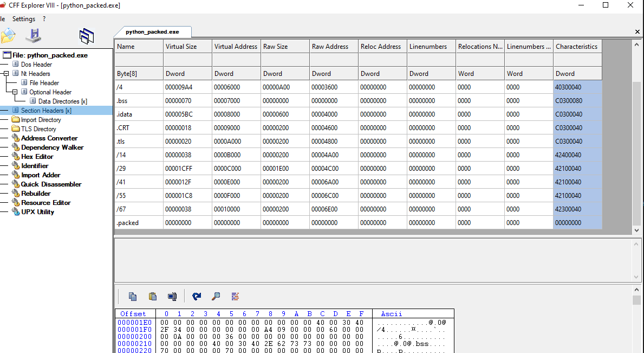Select Section Headers [x] in tree
This screenshot has width=644, height=353.
(46, 111)
